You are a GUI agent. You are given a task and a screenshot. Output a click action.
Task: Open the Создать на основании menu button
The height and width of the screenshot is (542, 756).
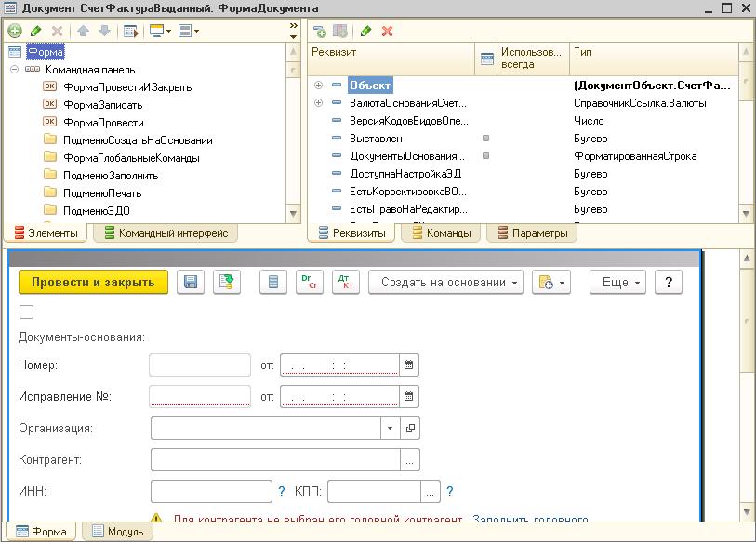tap(445, 283)
